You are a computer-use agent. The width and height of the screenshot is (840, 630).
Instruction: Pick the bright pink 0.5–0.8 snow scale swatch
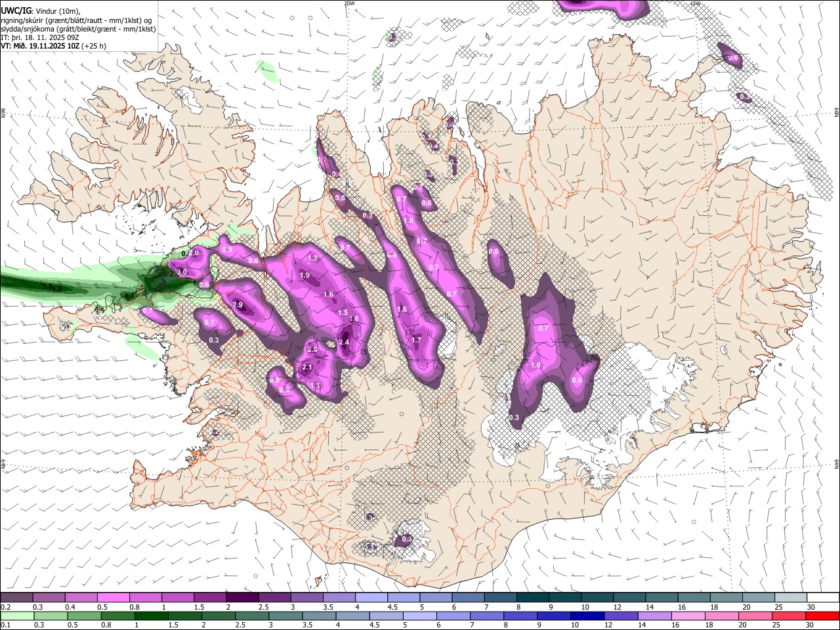pyautogui.click(x=113, y=598)
